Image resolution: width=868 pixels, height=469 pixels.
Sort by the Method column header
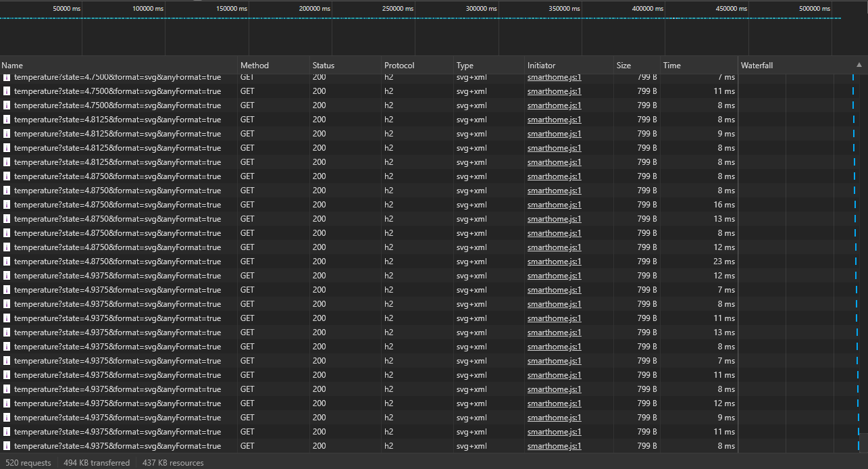pos(255,66)
